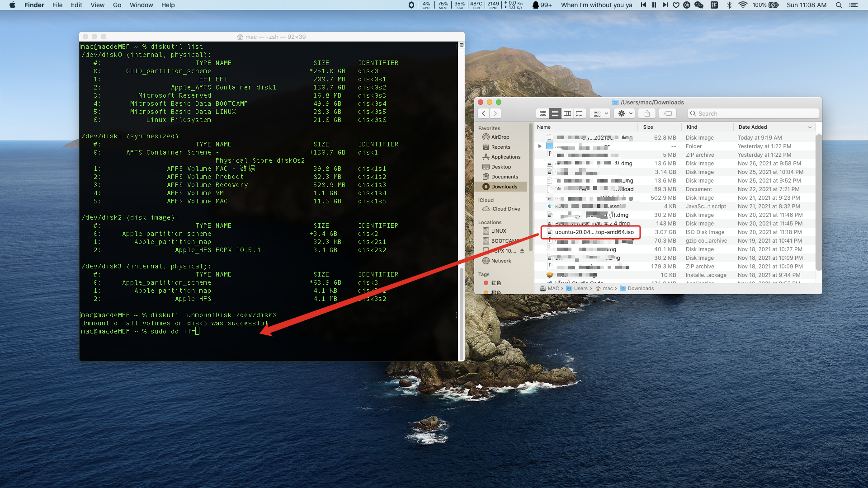Open the Go menu
This screenshot has width=868, height=488.
tap(117, 5)
